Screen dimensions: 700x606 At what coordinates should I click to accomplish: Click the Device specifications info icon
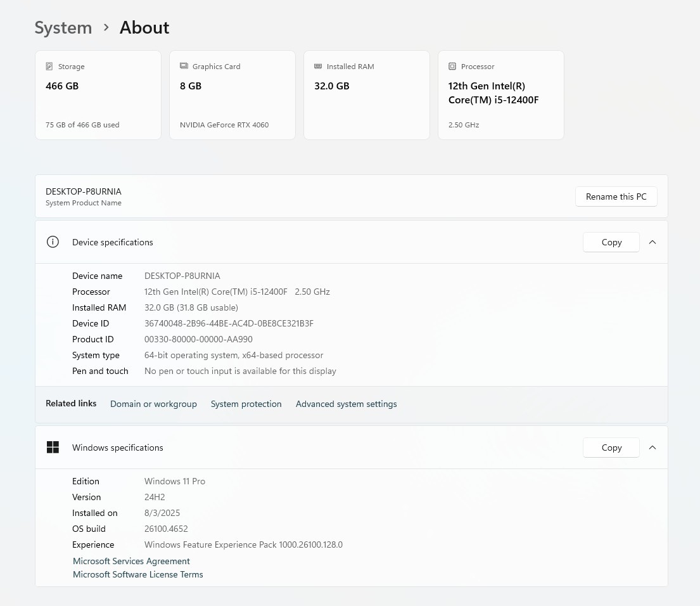53,242
